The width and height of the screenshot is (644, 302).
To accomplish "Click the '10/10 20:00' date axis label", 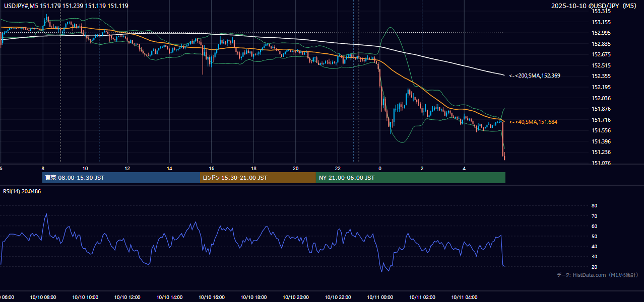I will pyautogui.click(x=296, y=297).
